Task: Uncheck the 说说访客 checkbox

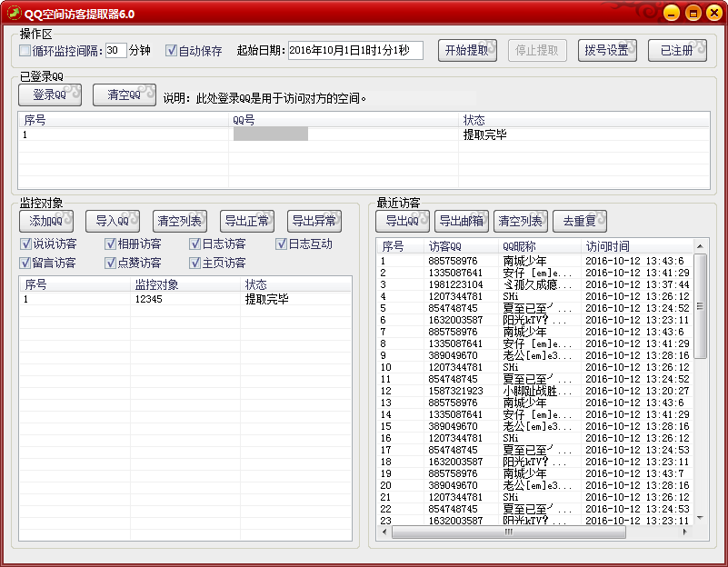Action: pos(26,244)
